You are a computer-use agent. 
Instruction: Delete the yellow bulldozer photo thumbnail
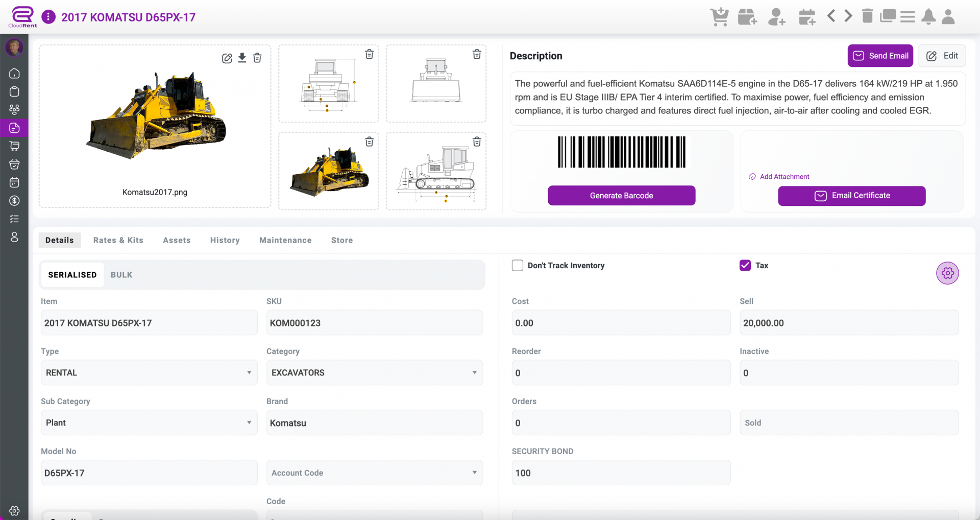point(370,141)
